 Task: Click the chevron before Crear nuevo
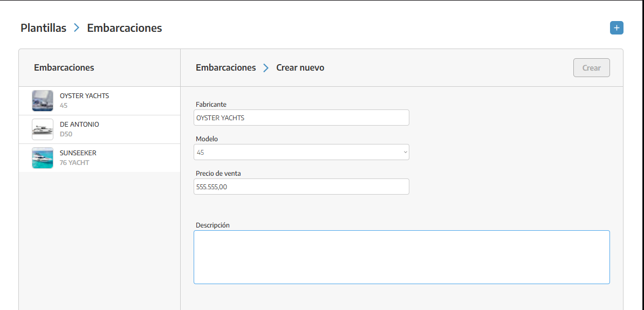click(x=266, y=68)
